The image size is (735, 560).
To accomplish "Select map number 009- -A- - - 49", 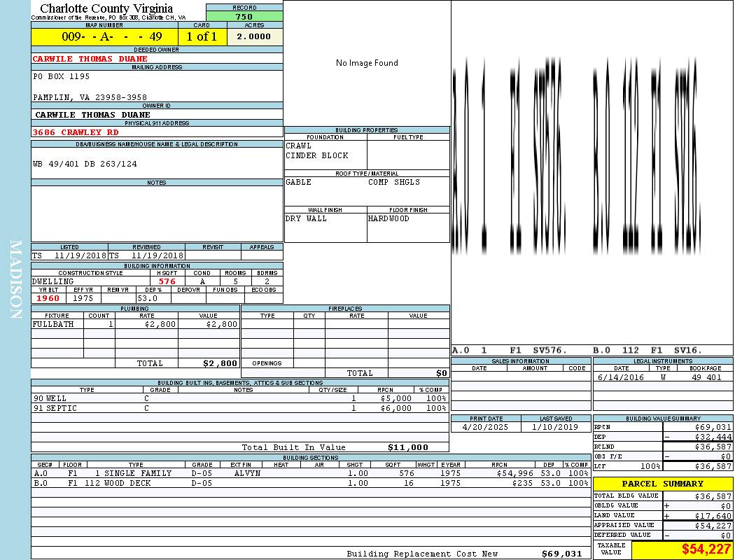I will 111,36.
